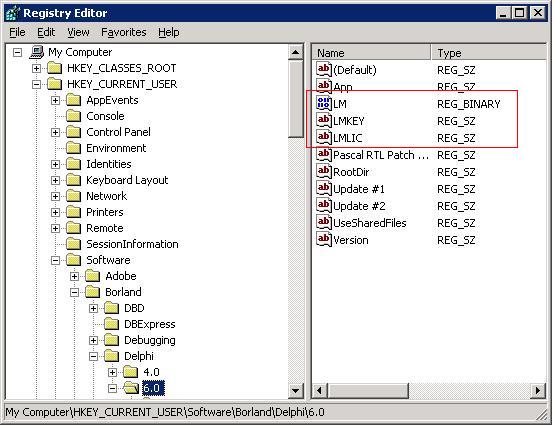Click the tree pane vertical scrollbar thumb
The image size is (555, 427).
[x=295, y=99]
